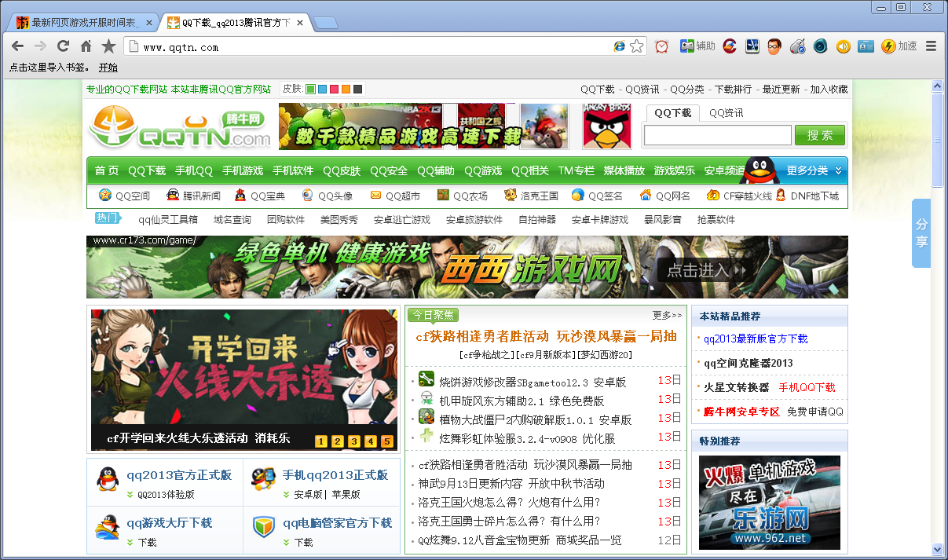Open the red alarm clock extension

662,46
